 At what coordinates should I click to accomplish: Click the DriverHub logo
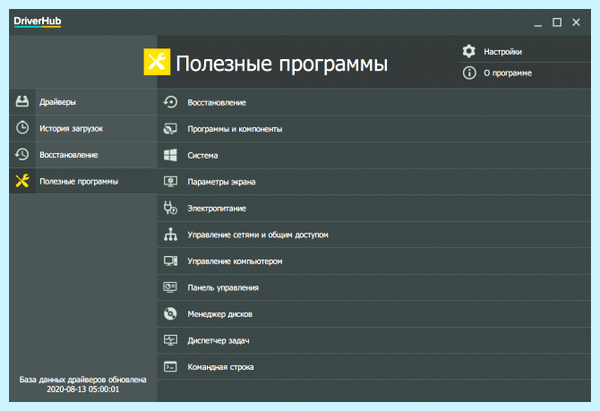[38, 21]
